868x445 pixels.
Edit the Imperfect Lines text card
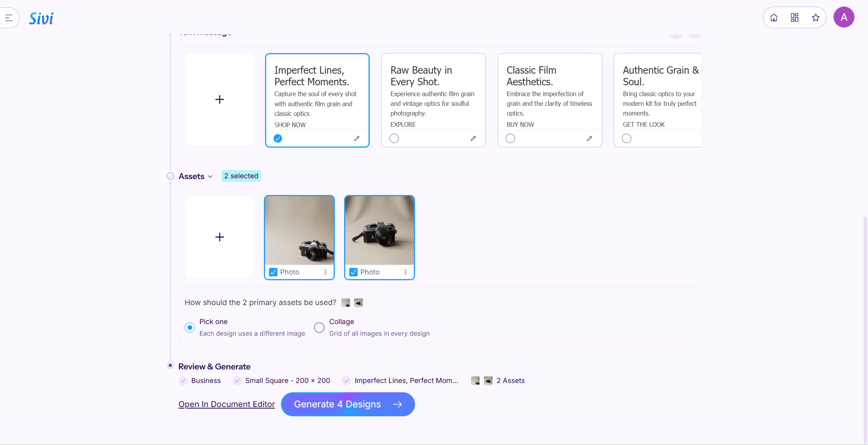(357, 138)
